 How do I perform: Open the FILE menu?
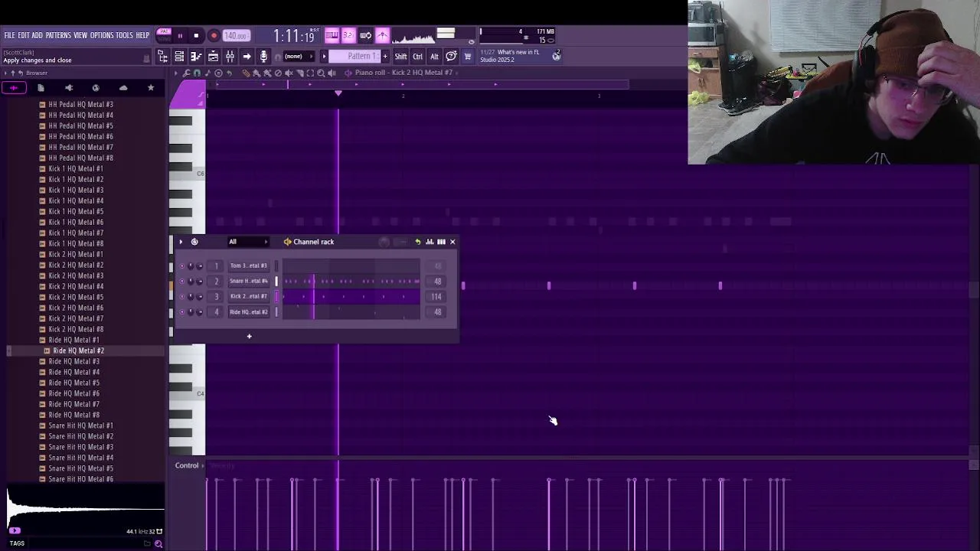pos(9,35)
